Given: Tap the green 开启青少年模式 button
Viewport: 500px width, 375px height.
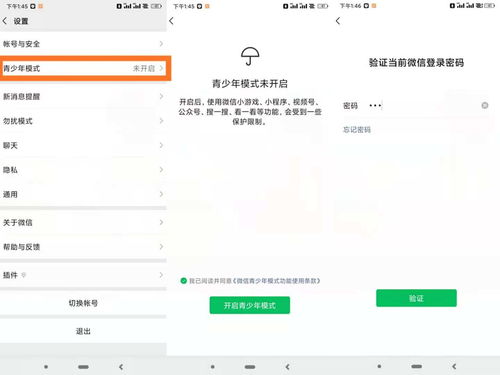Looking at the screenshot, I should coord(250,305).
